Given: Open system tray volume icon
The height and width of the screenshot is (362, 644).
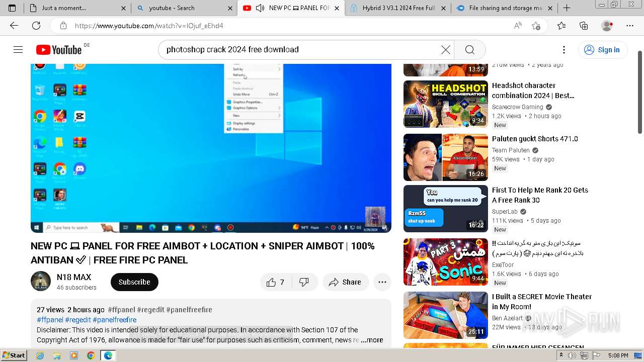Looking at the screenshot, I should [572, 355].
